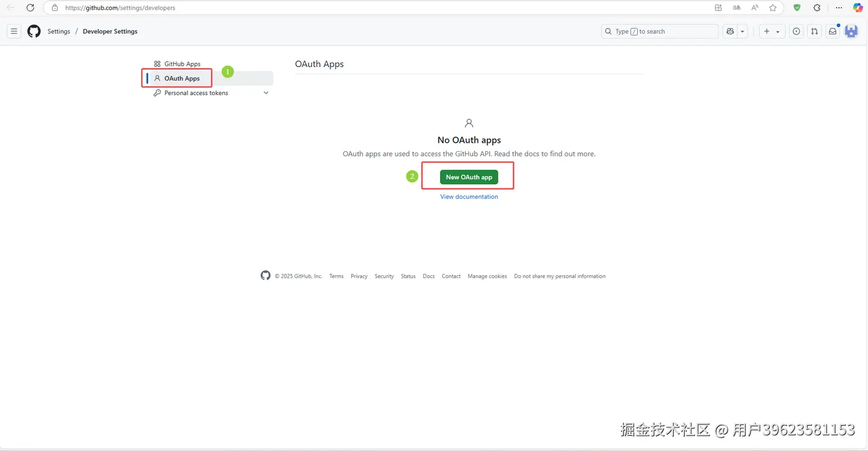
Task: Open Pull requests icon in header
Action: coord(814,31)
